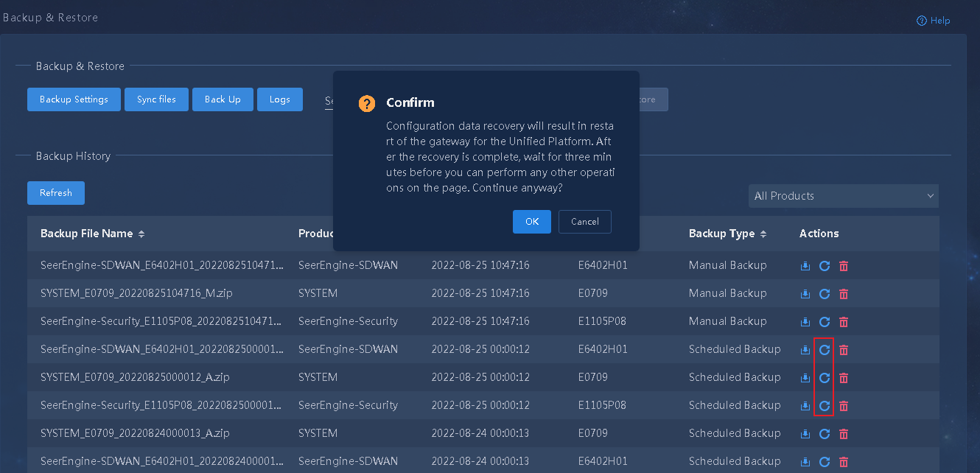The width and height of the screenshot is (980, 473).
Task: Restore the SeerEngine-Security scheduled backup
Action: 825,406
